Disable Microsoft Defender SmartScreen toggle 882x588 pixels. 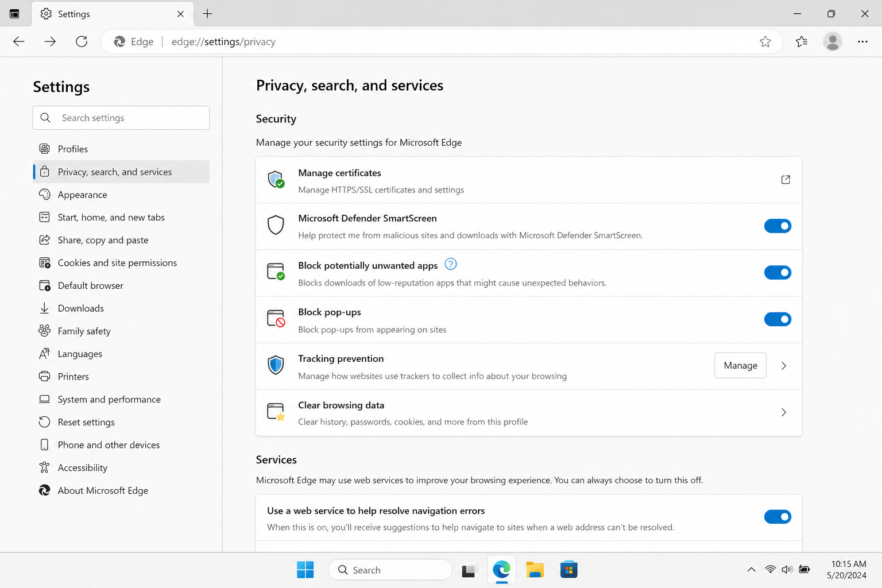[777, 226]
